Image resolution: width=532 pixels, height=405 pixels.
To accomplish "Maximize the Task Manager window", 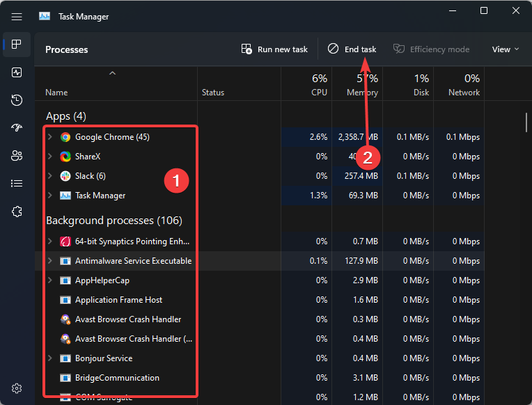I will pos(484,11).
